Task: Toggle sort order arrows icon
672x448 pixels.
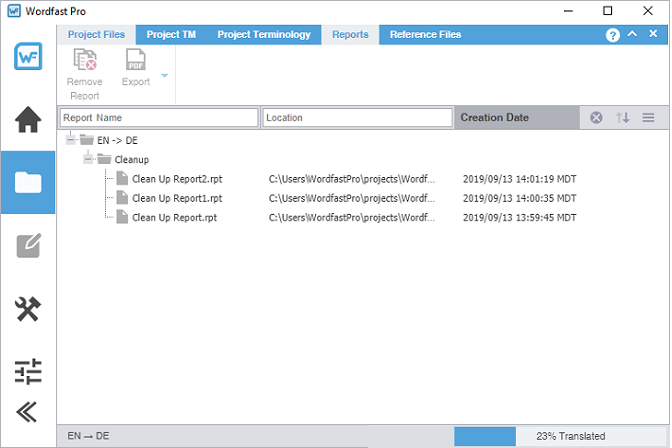Action: pos(623,118)
